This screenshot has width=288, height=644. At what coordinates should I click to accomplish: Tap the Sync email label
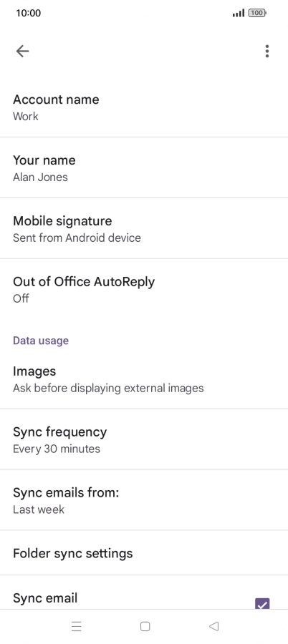[45, 598]
